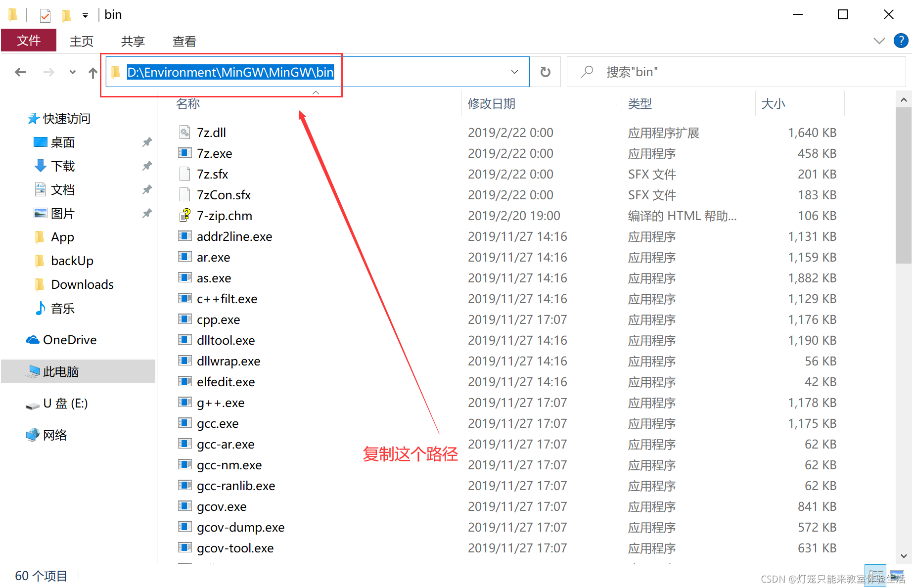Select the gcc.exe file

point(218,423)
